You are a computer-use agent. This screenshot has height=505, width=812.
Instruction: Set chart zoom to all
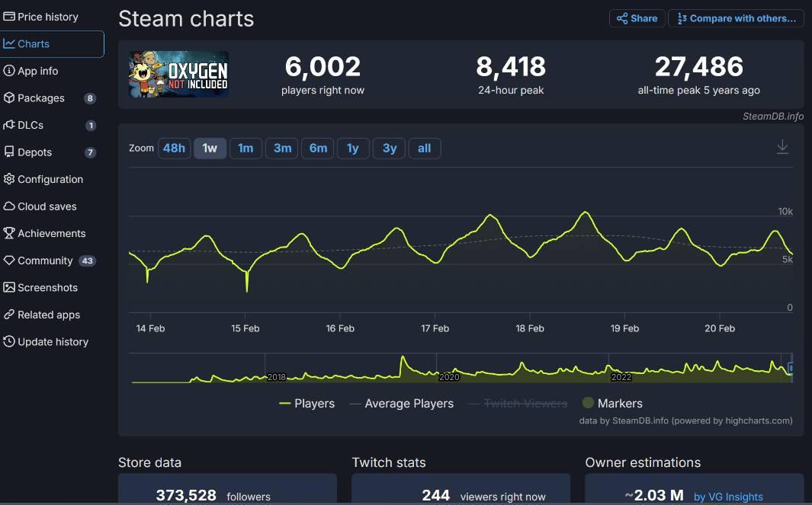pyautogui.click(x=424, y=149)
